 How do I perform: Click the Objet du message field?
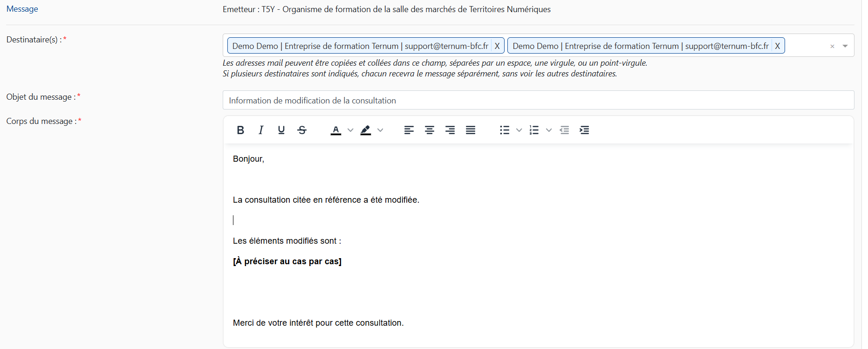[x=538, y=100]
